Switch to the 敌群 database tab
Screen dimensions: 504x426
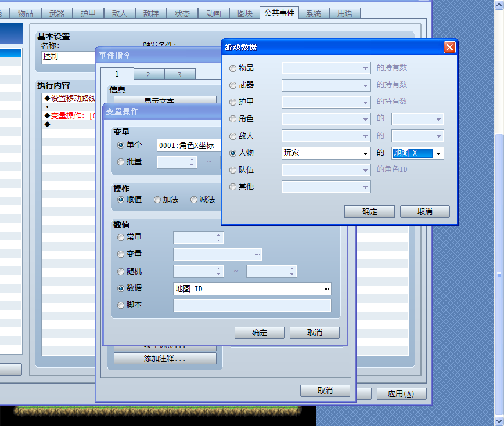[x=151, y=13]
